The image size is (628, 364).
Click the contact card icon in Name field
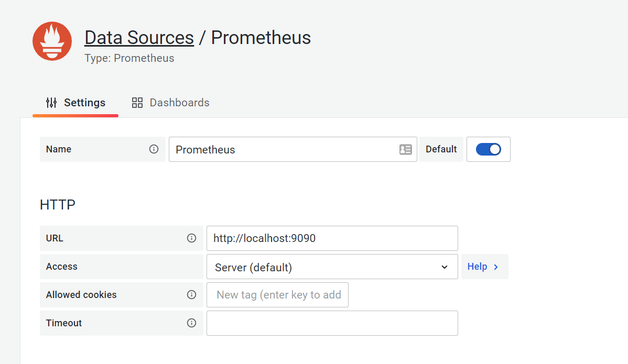coord(405,149)
